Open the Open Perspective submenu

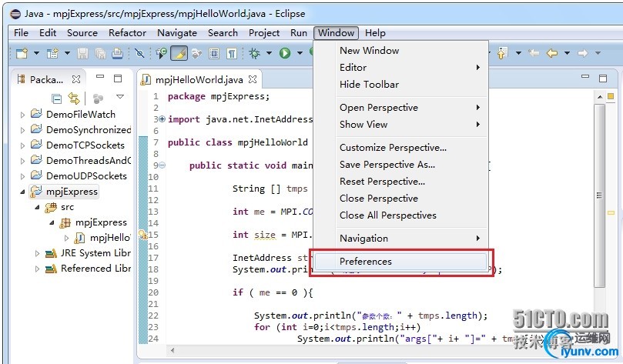point(400,108)
